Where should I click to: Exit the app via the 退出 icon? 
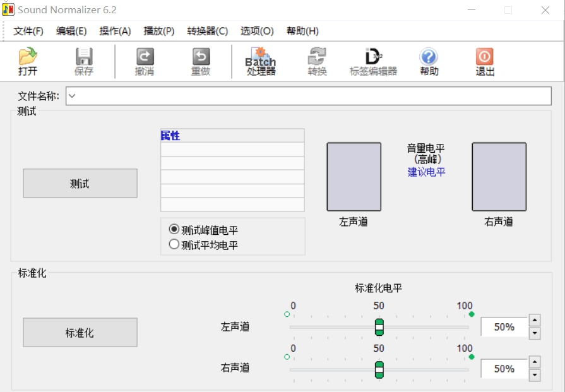tap(484, 61)
